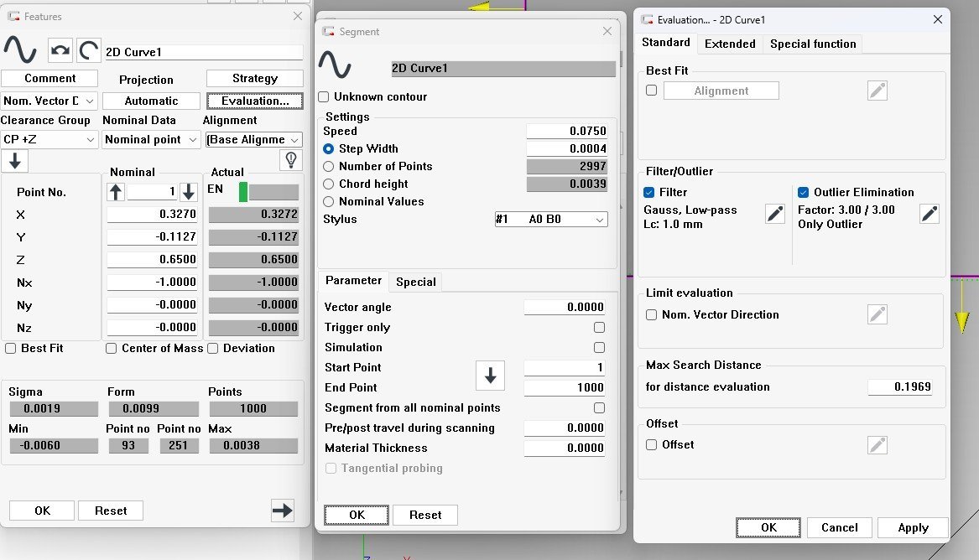Click Apply in the Evaluation dialog
The height and width of the screenshot is (560, 979).
[913, 527]
